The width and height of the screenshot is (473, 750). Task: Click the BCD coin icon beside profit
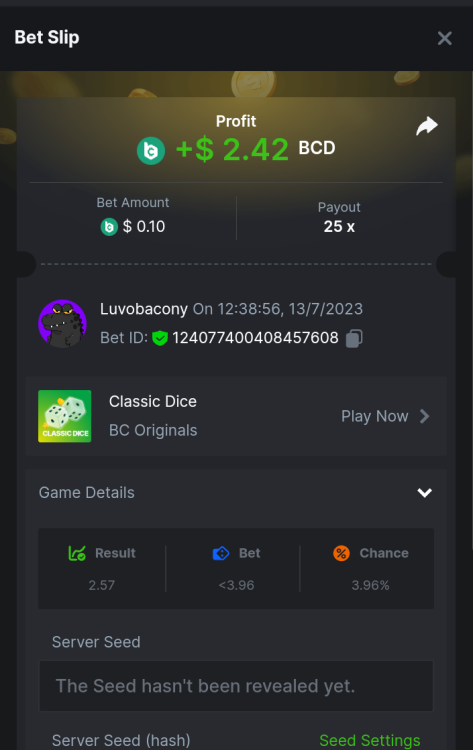click(151, 151)
